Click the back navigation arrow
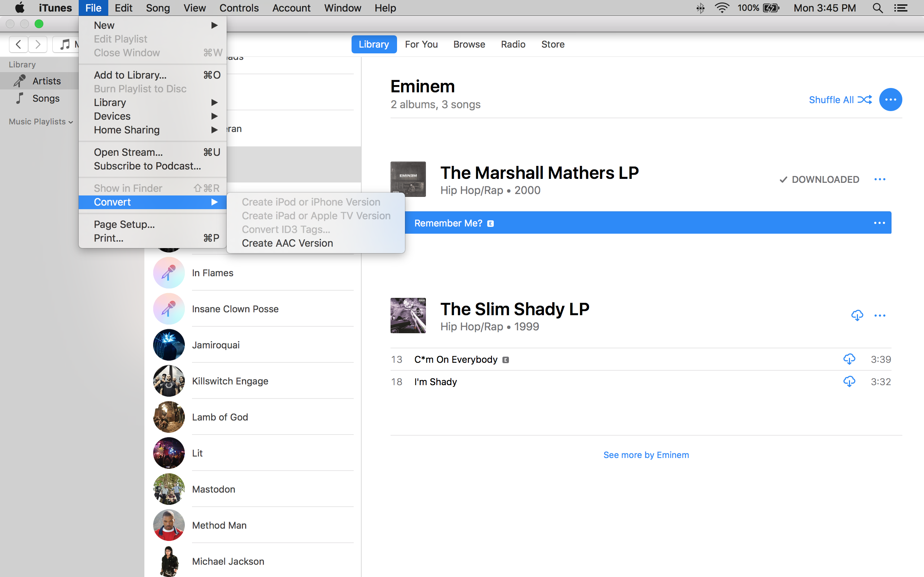Image resolution: width=924 pixels, height=577 pixels. tap(18, 44)
